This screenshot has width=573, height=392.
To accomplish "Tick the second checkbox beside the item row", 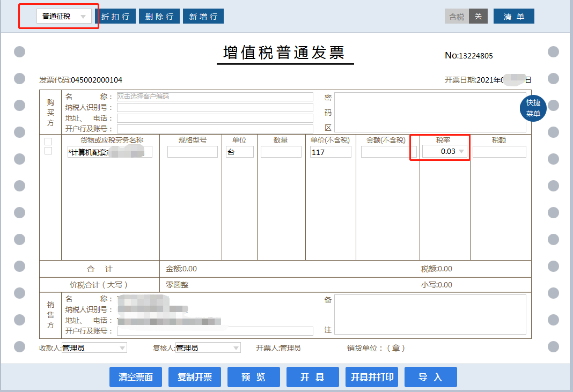I will [48, 151].
